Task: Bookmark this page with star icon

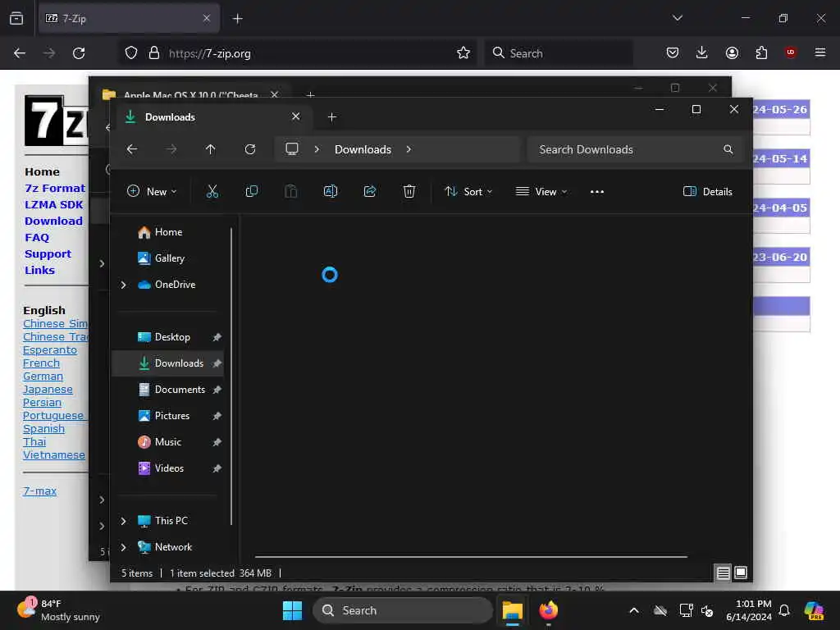Action: (x=463, y=52)
